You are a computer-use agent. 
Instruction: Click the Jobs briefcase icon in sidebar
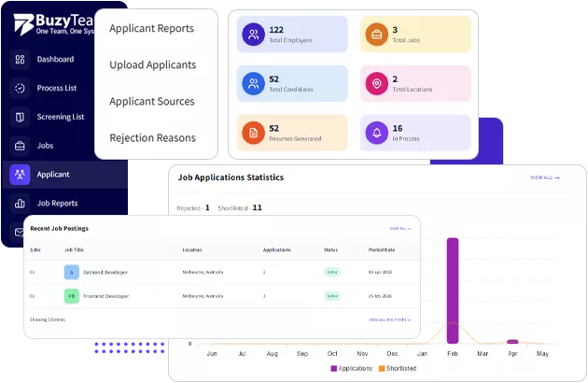point(20,146)
